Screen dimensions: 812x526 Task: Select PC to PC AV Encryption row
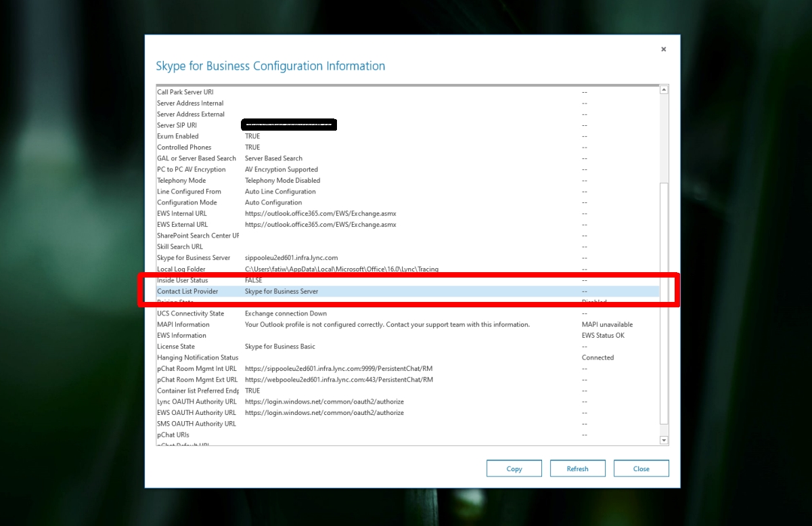coord(408,169)
